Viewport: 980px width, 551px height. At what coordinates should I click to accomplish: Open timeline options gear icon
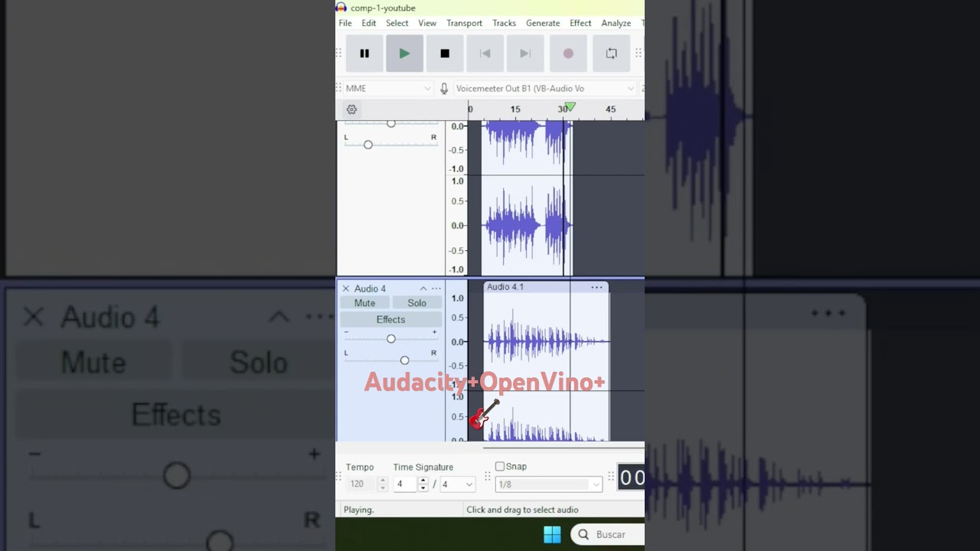[351, 109]
